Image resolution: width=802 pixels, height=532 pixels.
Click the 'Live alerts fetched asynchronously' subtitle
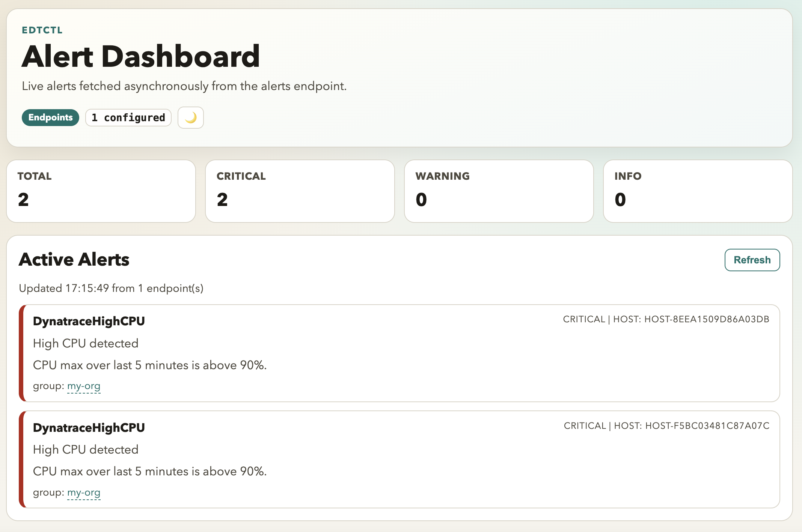point(184,86)
